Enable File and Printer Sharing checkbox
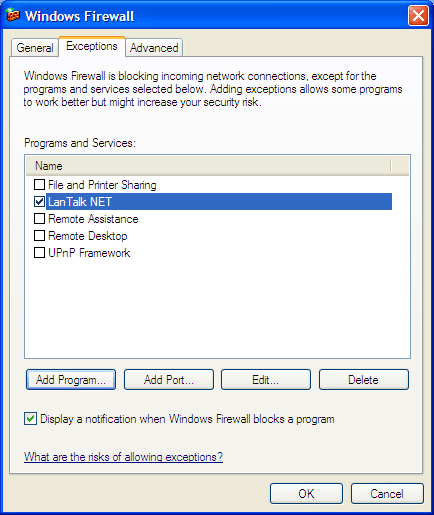Viewport: 434px width, 515px height. point(39,184)
